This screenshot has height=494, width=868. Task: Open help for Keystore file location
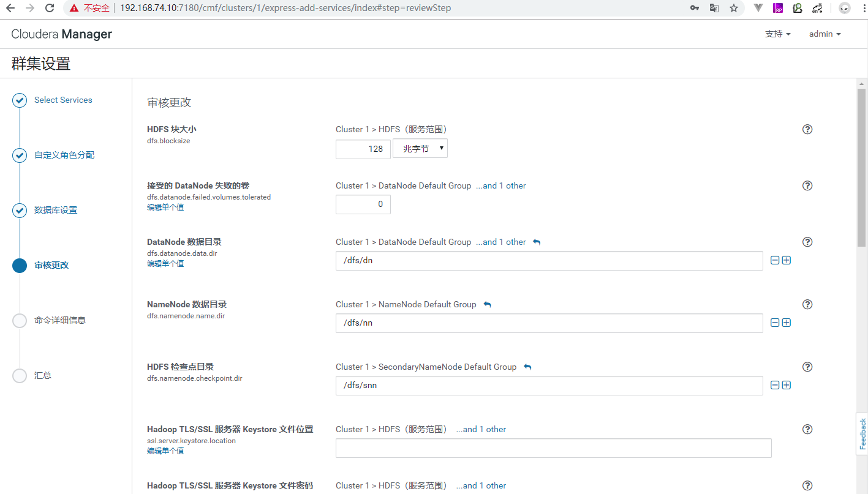coord(807,429)
